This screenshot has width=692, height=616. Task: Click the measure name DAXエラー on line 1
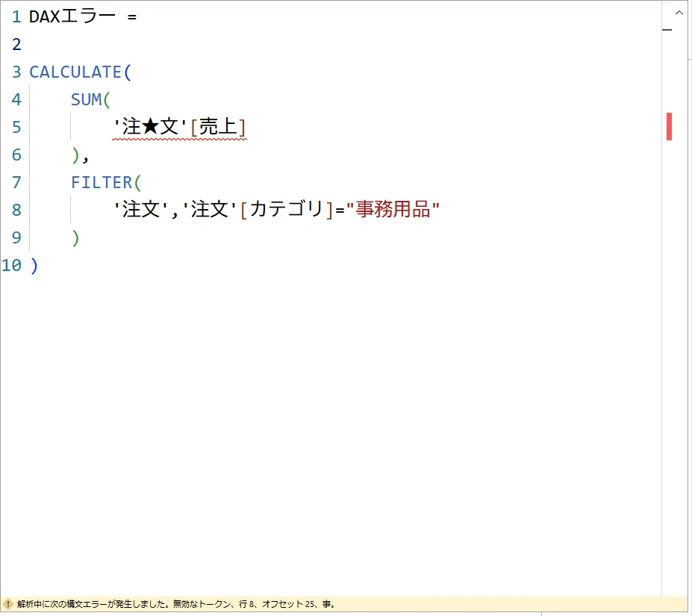point(72,16)
